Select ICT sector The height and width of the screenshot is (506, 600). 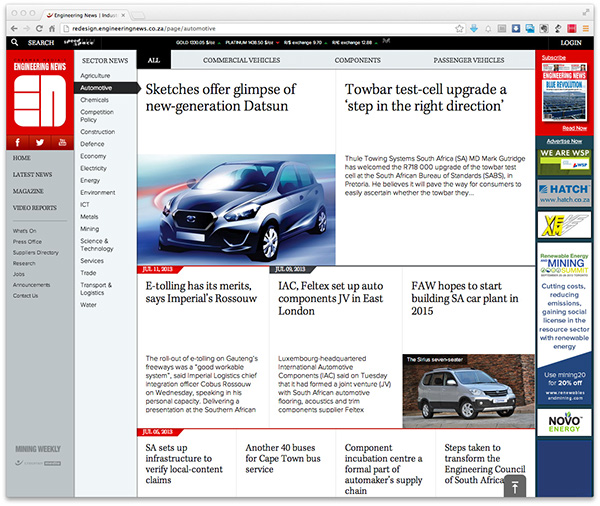click(x=85, y=204)
